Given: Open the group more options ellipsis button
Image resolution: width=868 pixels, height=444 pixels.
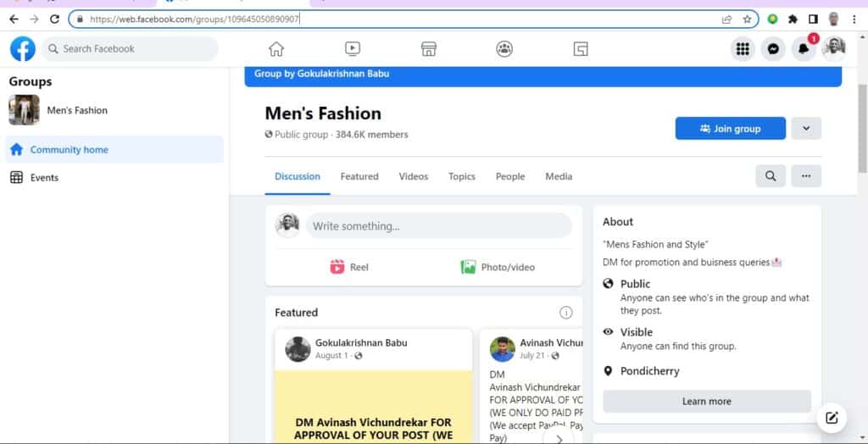Looking at the screenshot, I should pyautogui.click(x=806, y=176).
